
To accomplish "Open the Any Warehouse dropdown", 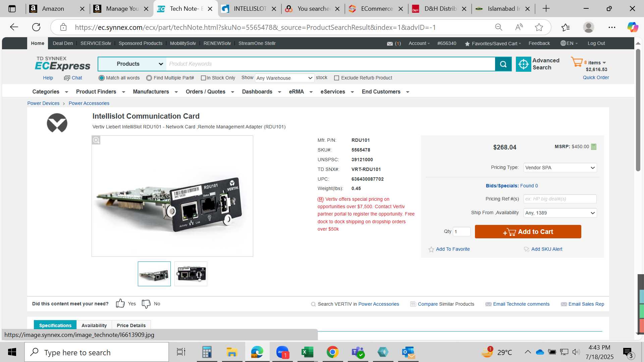I will [x=284, y=78].
